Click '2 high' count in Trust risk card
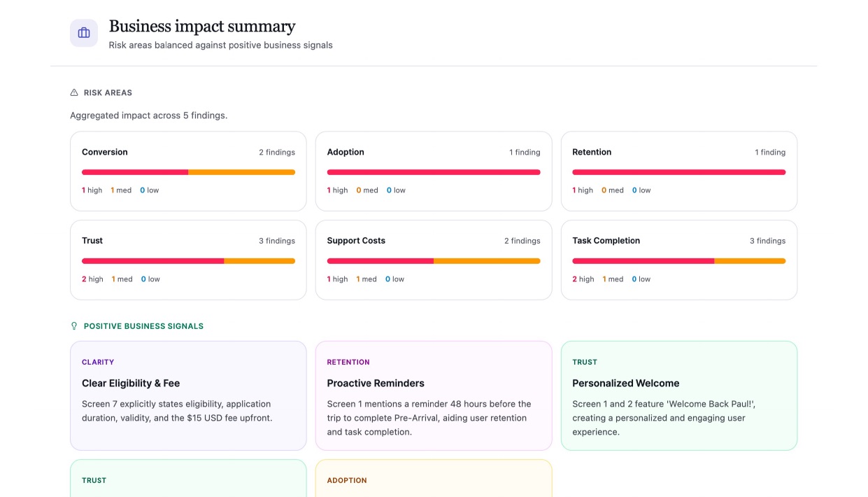The image size is (868, 497). (x=92, y=279)
